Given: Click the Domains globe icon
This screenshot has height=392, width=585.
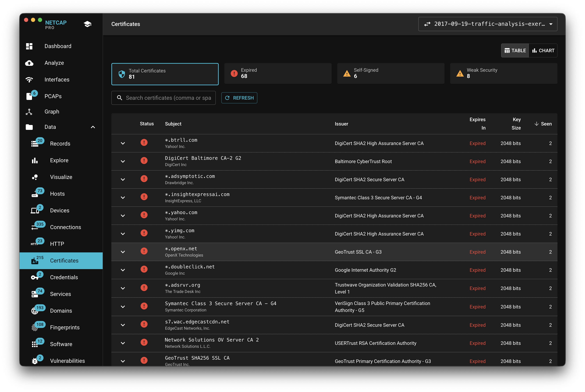Looking at the screenshot, I should click(x=35, y=311).
